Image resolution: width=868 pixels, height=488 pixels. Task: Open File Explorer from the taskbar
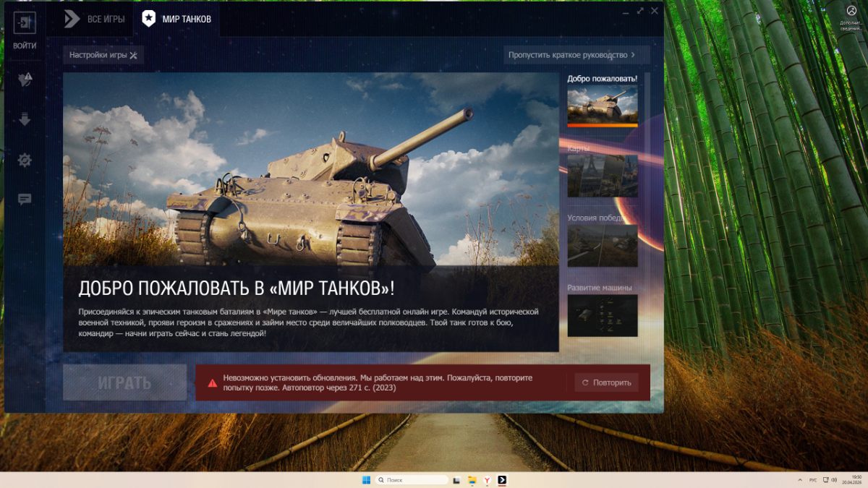coord(472,480)
